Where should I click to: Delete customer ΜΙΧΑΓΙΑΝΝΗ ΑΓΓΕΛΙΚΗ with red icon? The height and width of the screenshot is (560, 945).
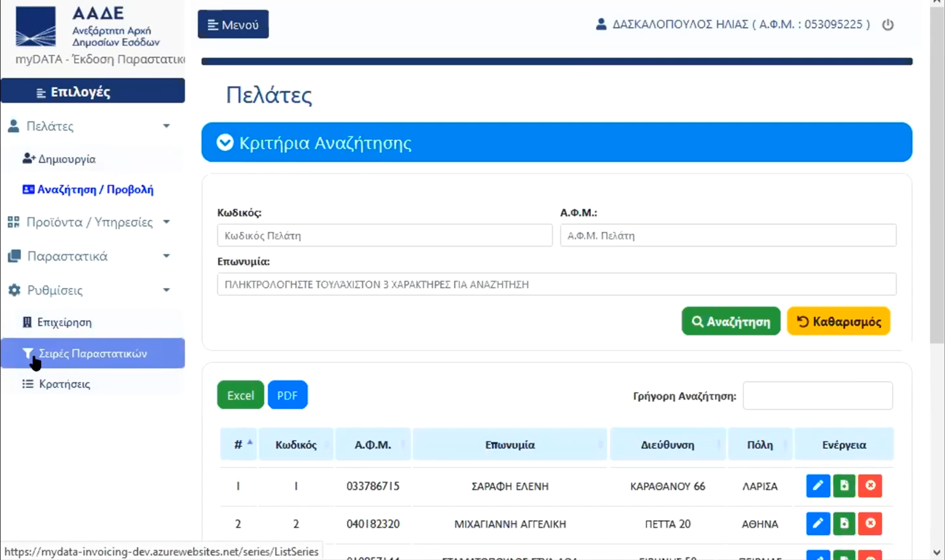pos(870,524)
